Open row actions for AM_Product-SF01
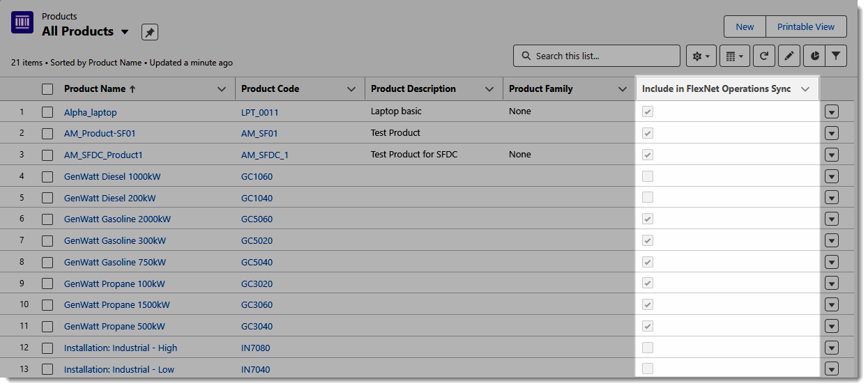Image resolution: width=868 pixels, height=388 pixels. [831, 134]
